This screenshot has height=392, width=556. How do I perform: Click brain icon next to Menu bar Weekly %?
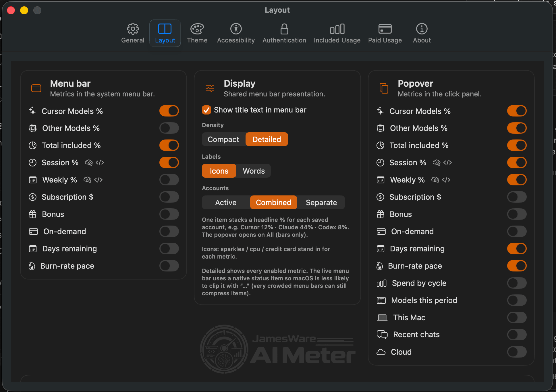[x=87, y=180]
